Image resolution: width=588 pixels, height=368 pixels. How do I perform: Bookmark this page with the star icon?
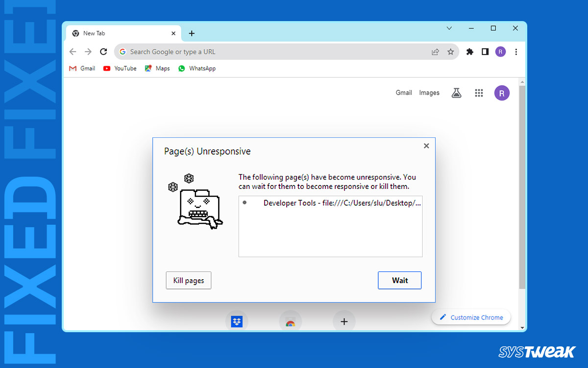coord(450,52)
